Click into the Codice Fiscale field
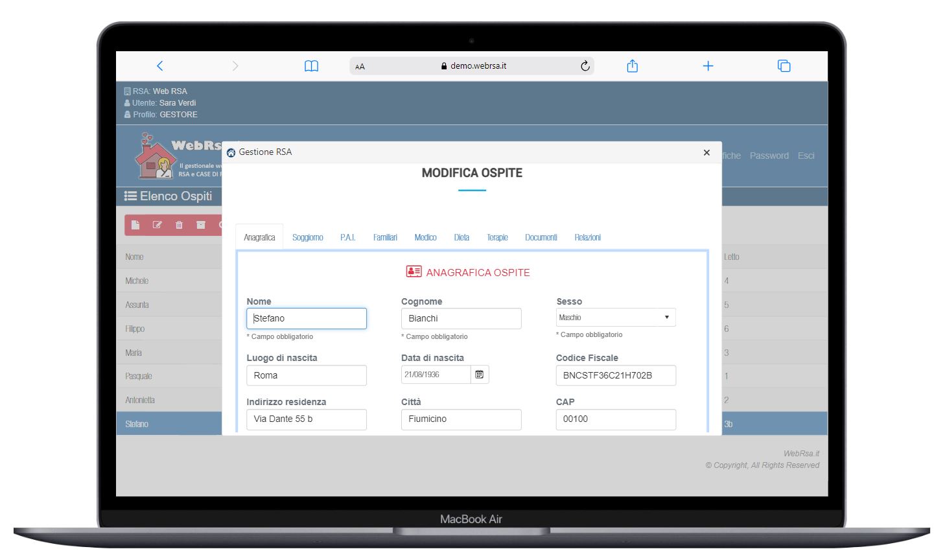Image resolution: width=945 pixels, height=560 pixels. 615,375
